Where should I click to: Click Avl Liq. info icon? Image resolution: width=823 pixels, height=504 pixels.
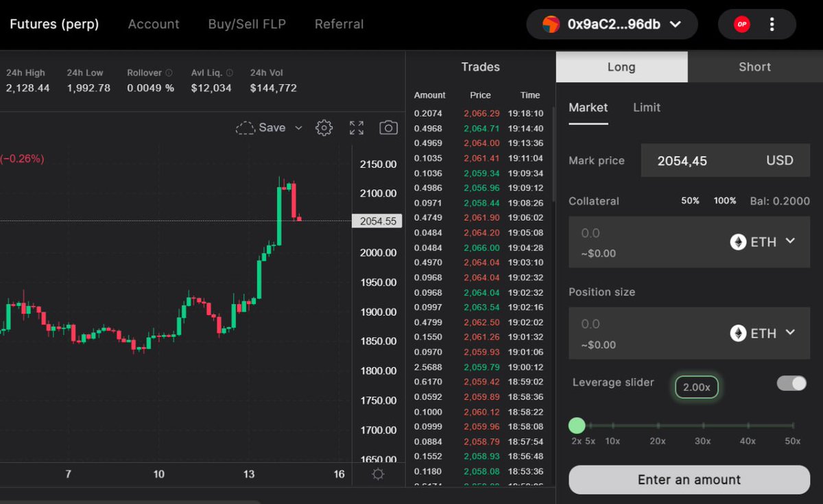click(229, 73)
